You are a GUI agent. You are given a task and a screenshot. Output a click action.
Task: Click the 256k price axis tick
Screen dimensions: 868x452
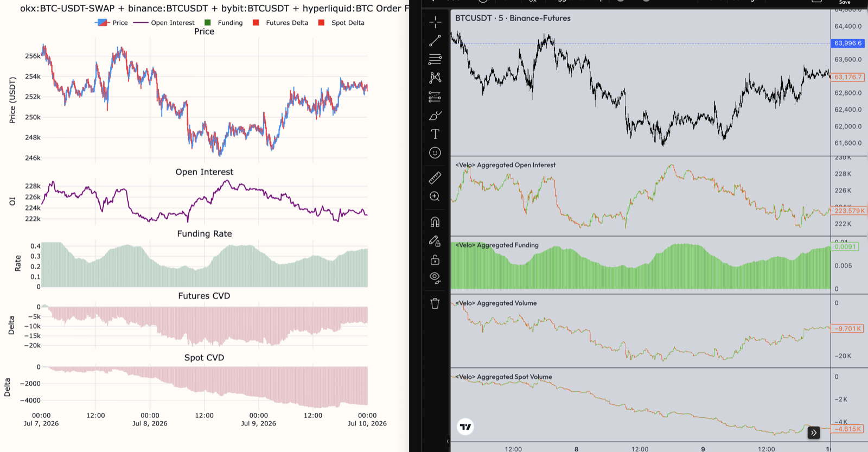point(33,56)
